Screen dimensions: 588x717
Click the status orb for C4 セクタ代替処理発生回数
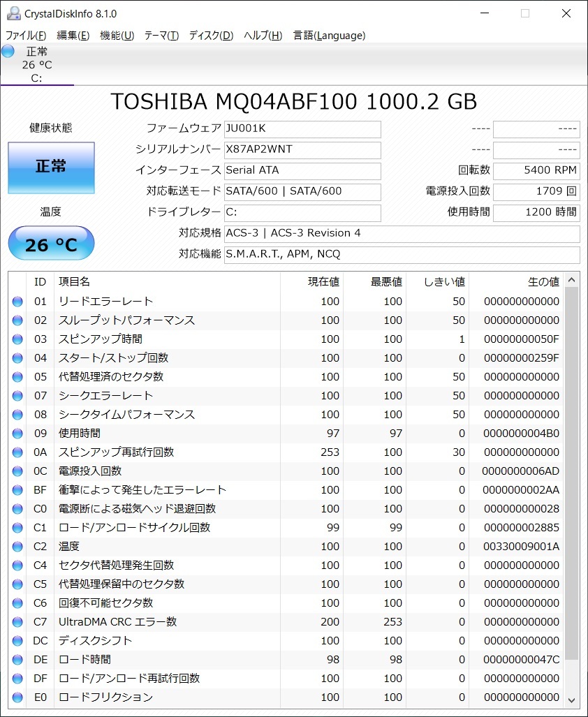tap(17, 566)
